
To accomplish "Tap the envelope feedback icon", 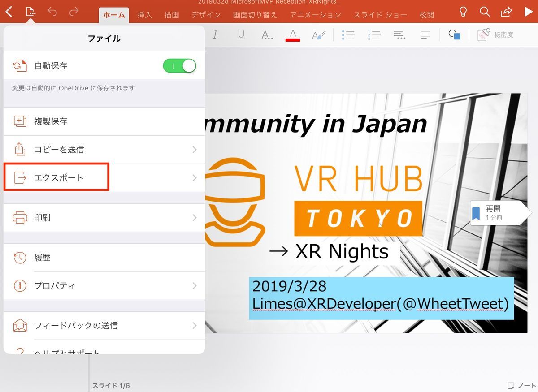I will point(20,326).
